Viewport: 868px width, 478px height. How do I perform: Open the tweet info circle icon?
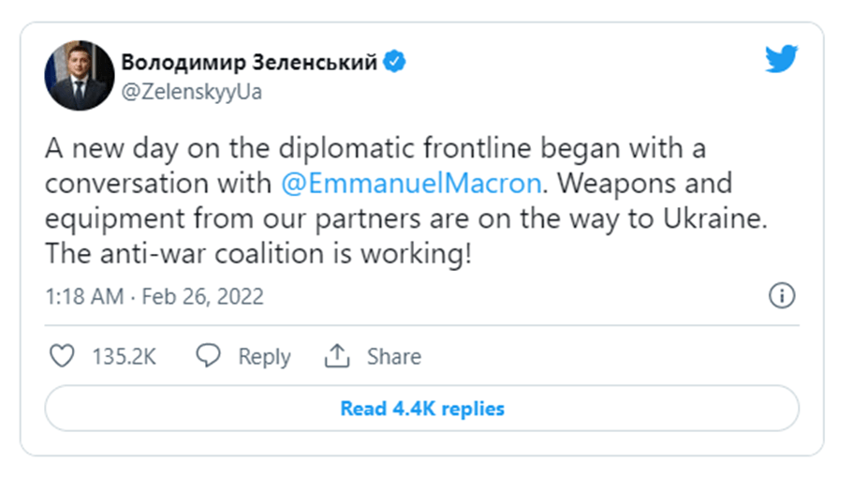[781, 296]
